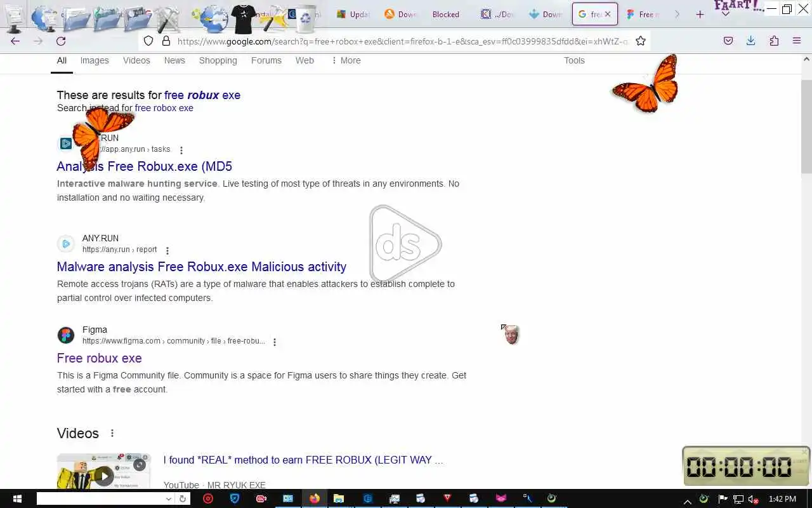
Task: Open Figma 'Free robux exe' result
Action: [99, 358]
